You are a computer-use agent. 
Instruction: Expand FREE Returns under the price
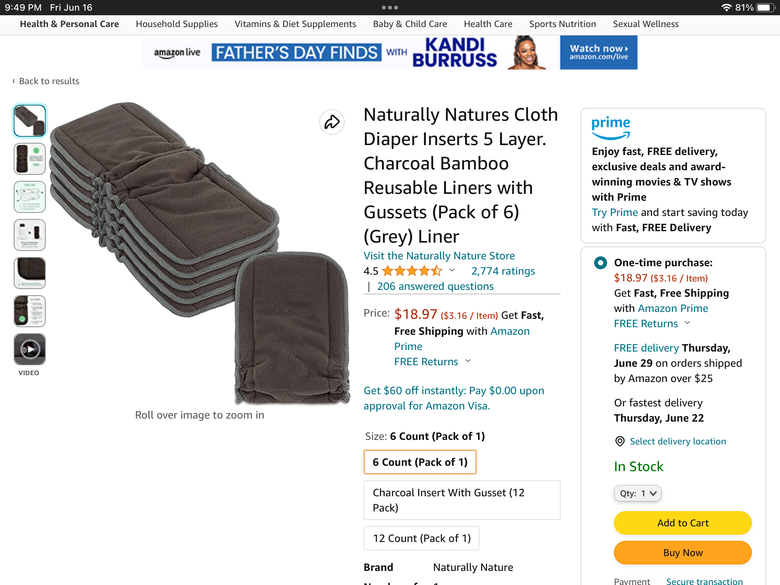coord(433,362)
